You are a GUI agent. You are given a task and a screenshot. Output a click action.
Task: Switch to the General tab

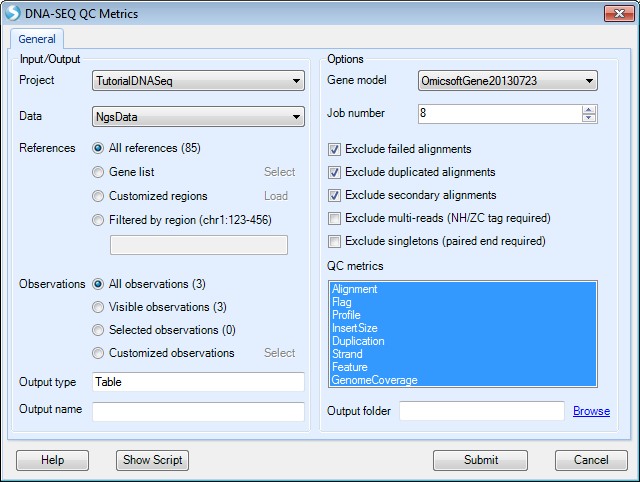pyautogui.click(x=37, y=39)
